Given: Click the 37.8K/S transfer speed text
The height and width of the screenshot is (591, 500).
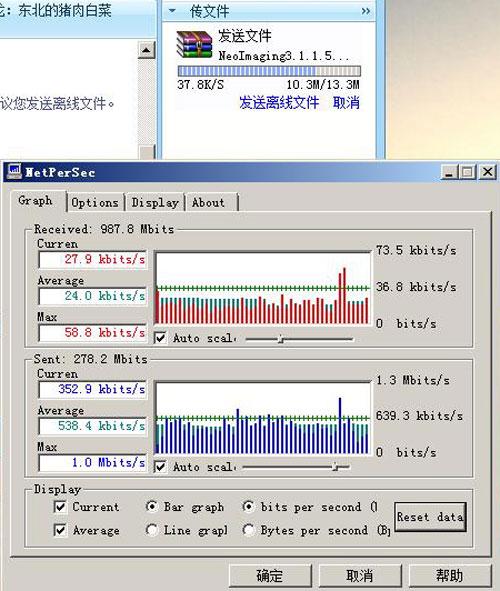Looking at the screenshot, I should [200, 85].
